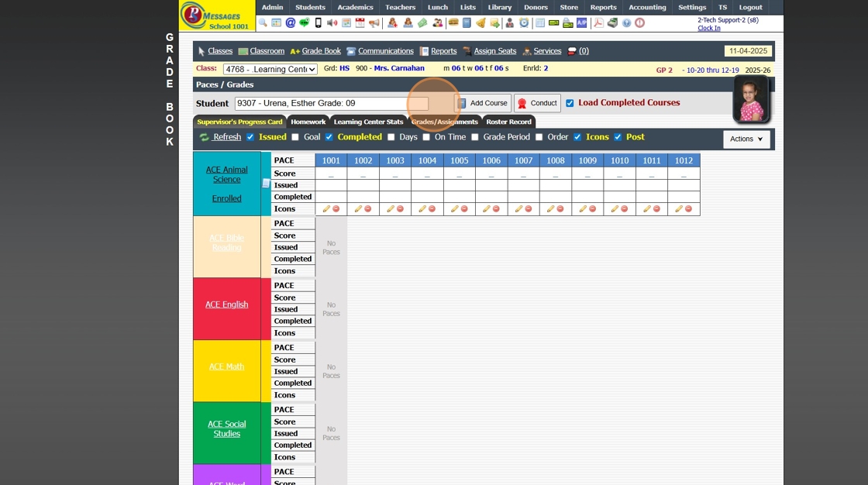The width and height of the screenshot is (868, 485).
Task: Click the pencil edit icon under PACE 1006
Action: [487, 208]
